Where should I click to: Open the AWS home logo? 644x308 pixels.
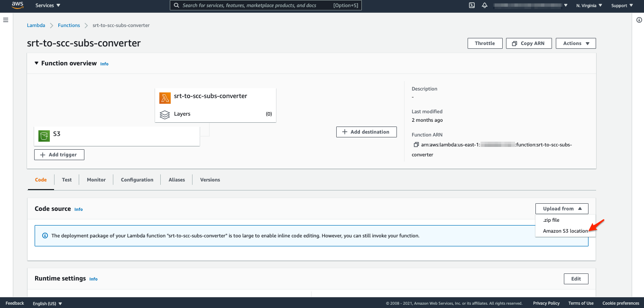tap(18, 5)
